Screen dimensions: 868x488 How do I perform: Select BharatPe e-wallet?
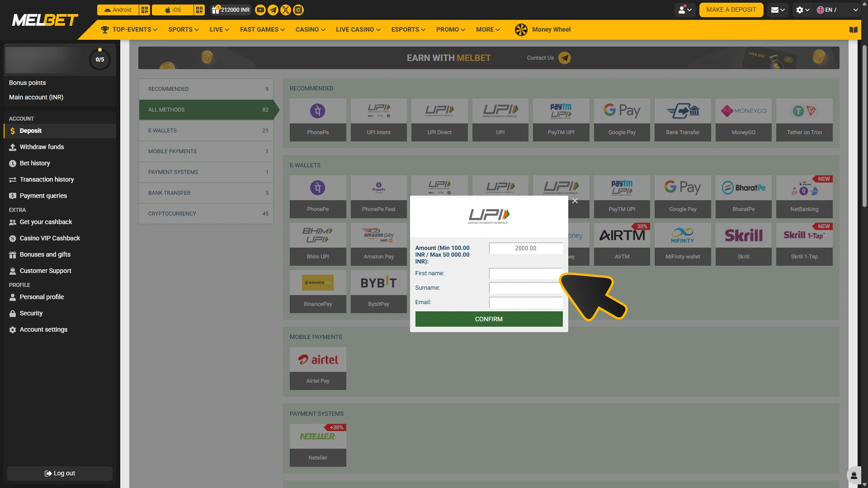[x=743, y=197]
